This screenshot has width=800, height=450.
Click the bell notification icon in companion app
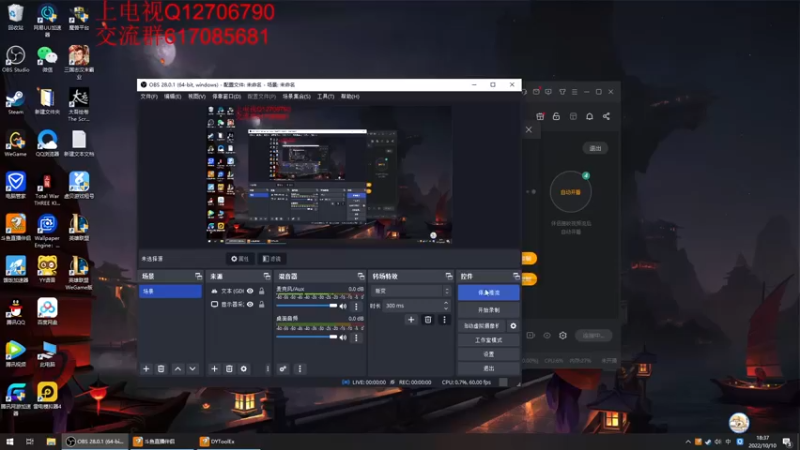tap(589, 116)
